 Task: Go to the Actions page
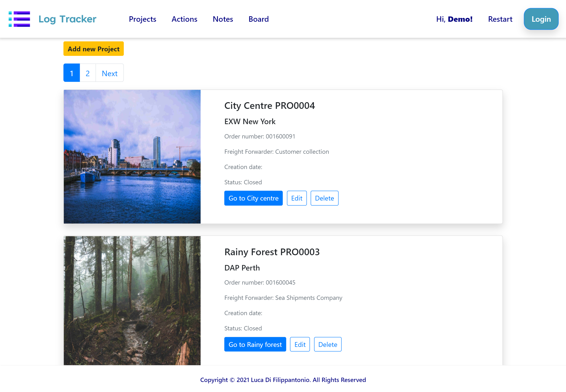point(184,19)
